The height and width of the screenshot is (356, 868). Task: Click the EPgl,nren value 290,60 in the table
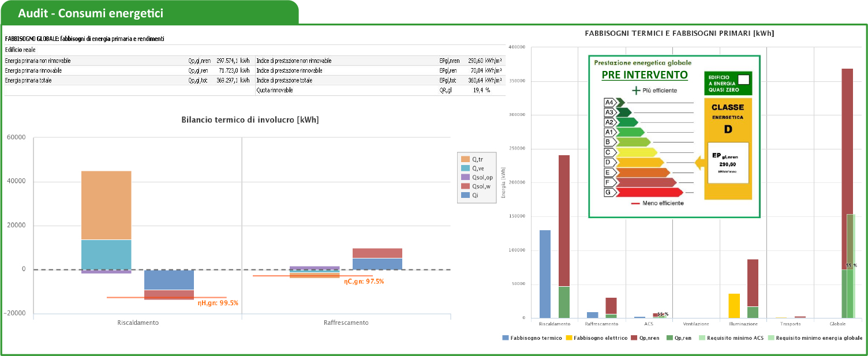tap(475, 61)
